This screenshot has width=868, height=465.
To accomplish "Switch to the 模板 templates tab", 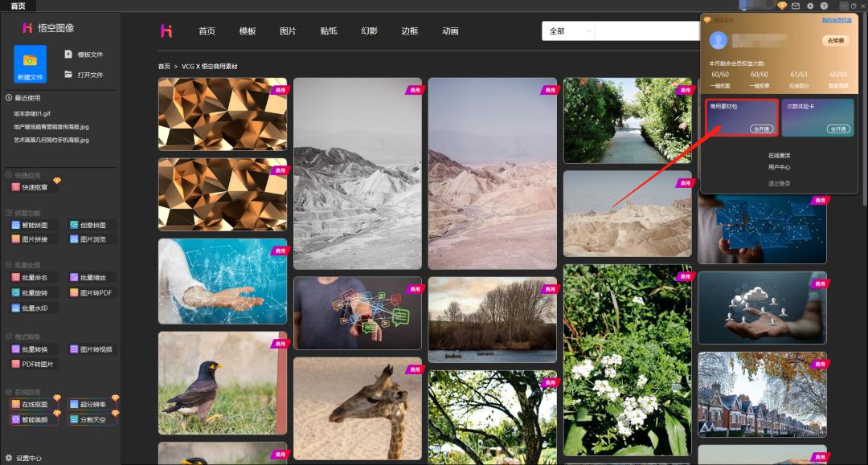I will click(248, 31).
